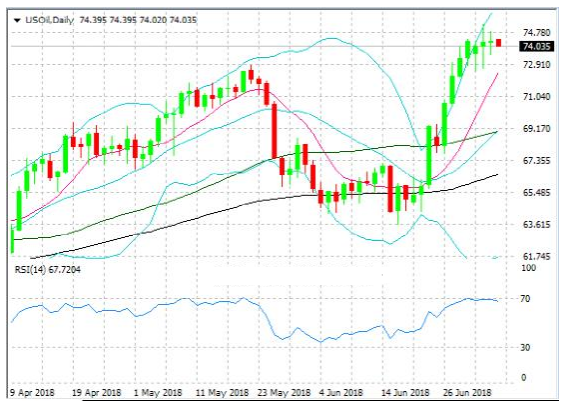This screenshot has height=409, width=567.
Task: Expand the USOil chart title dropdown arrow
Action: pyautogui.click(x=17, y=20)
